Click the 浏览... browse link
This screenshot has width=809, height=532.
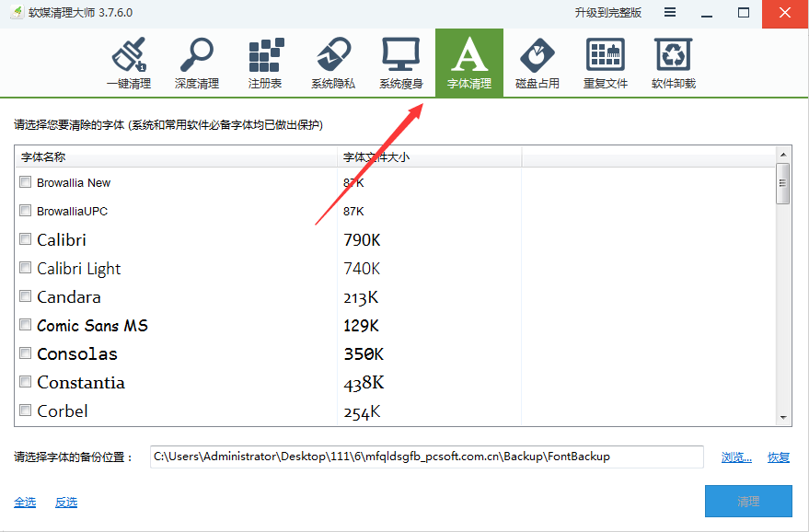[x=736, y=457]
